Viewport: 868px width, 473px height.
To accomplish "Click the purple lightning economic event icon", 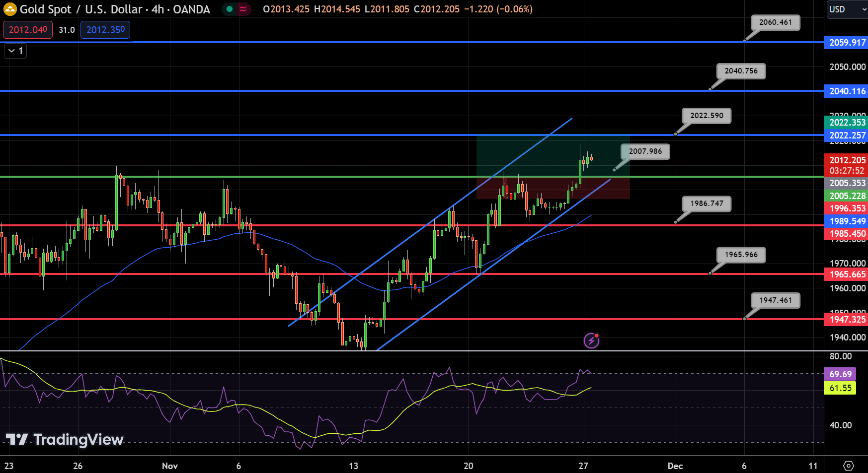I will pos(591,340).
